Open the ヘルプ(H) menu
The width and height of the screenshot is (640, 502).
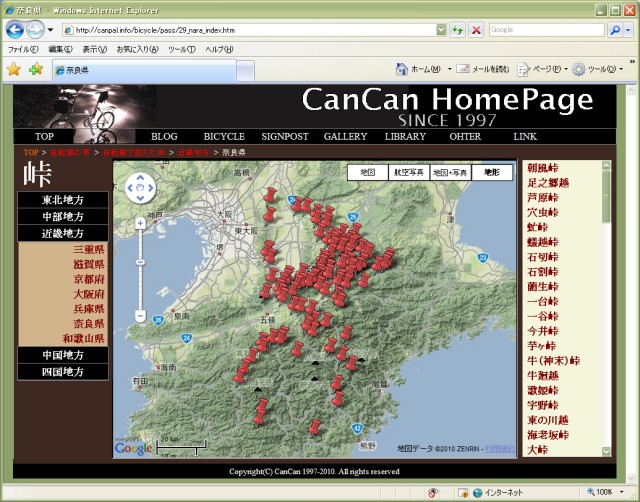(x=219, y=49)
